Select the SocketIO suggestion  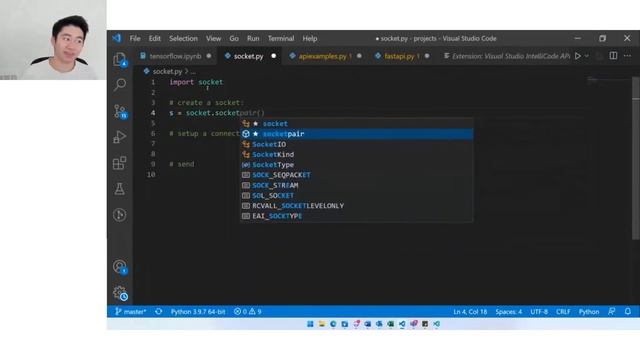[356, 144]
